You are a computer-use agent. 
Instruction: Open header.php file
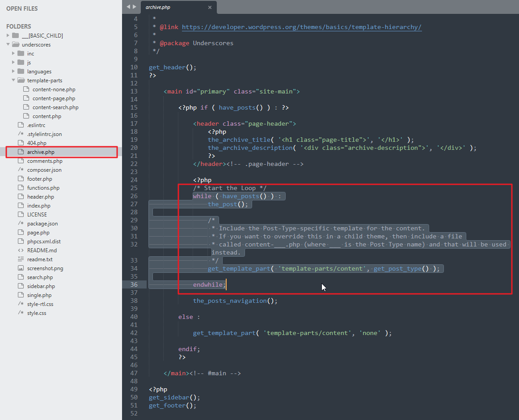click(41, 197)
